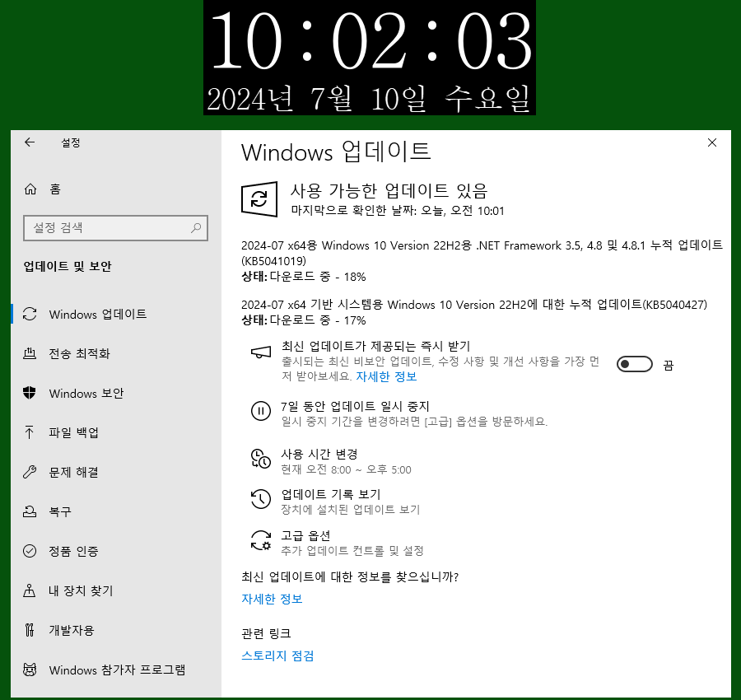The image size is (741, 700).
Task: Open 사용 시간 변경 option
Action: (x=319, y=455)
